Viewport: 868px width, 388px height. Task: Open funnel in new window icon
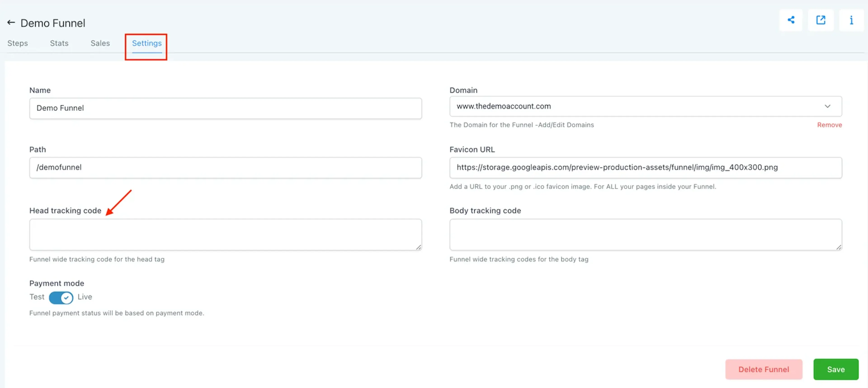[x=821, y=20]
